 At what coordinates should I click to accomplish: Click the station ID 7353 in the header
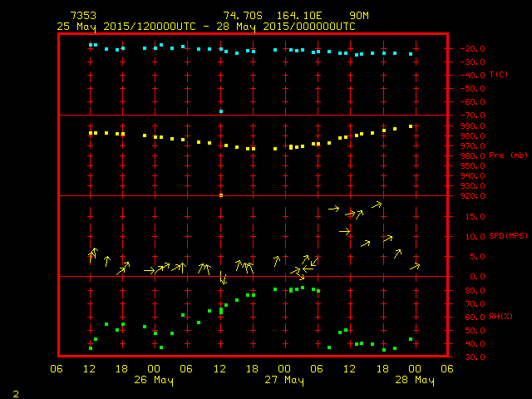click(x=84, y=16)
